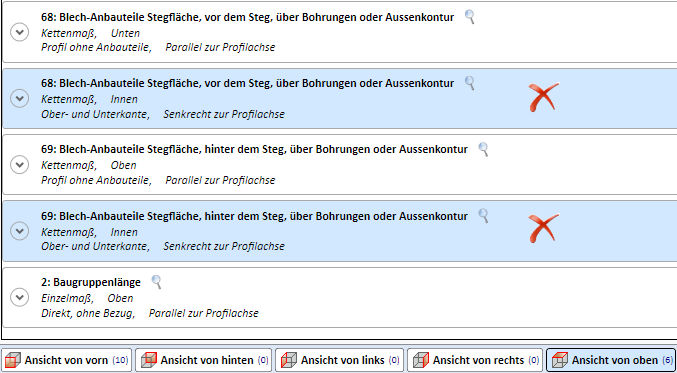Click 'Profil ohne Anbauteile' in rule 68 entry
The height and width of the screenshot is (373, 677).
point(96,47)
